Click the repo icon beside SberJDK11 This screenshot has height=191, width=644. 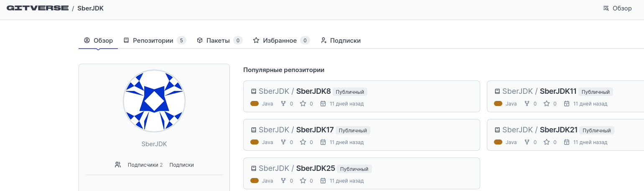tap(497, 91)
